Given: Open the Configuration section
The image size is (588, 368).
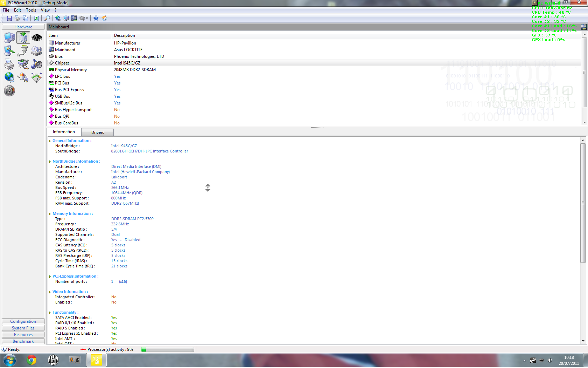Looking at the screenshot, I should click(x=23, y=321).
